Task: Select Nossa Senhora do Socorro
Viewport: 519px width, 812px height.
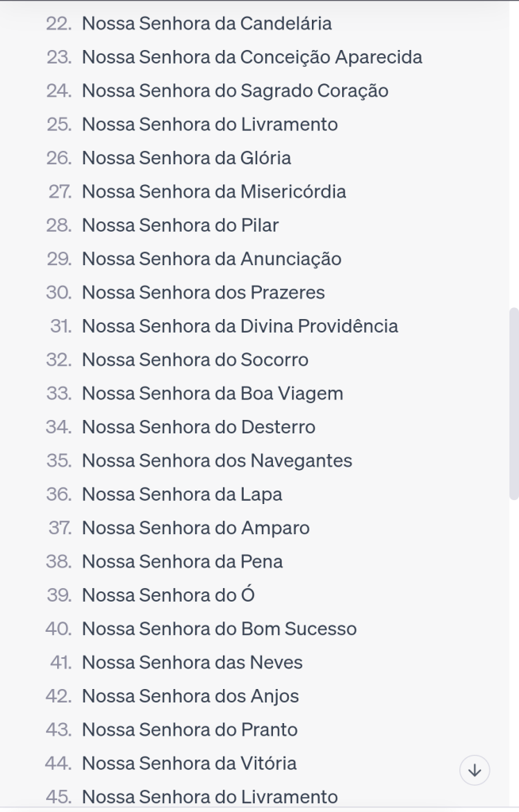Action: coord(195,360)
